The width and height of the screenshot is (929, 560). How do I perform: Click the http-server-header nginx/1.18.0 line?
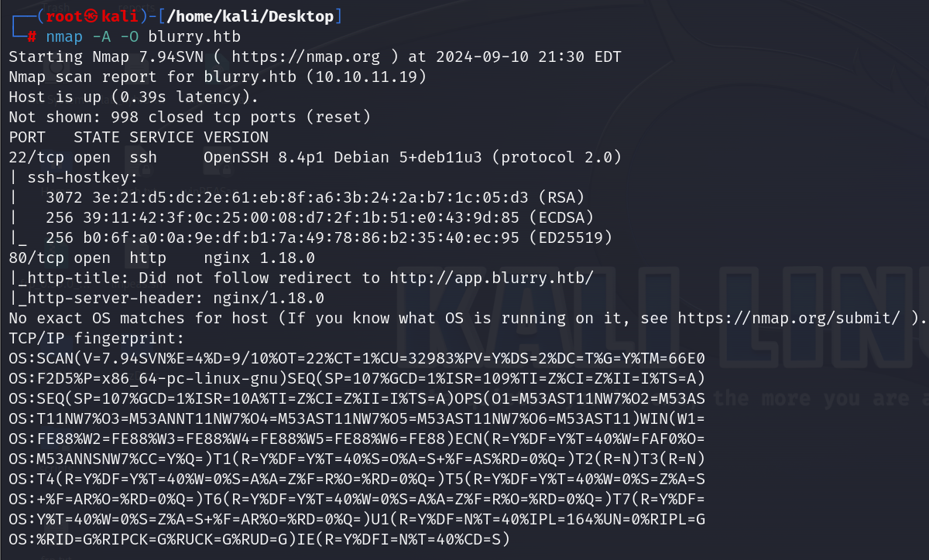(166, 298)
